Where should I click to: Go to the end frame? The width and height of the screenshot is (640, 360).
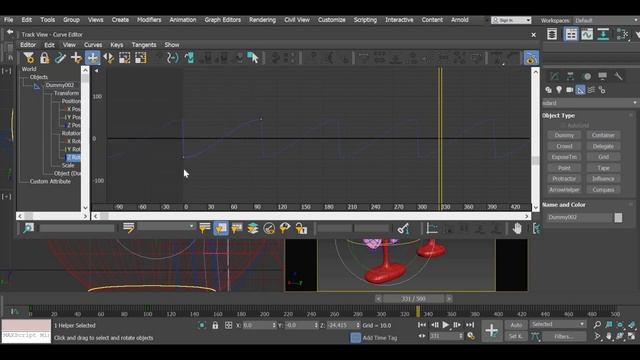tap(470, 325)
